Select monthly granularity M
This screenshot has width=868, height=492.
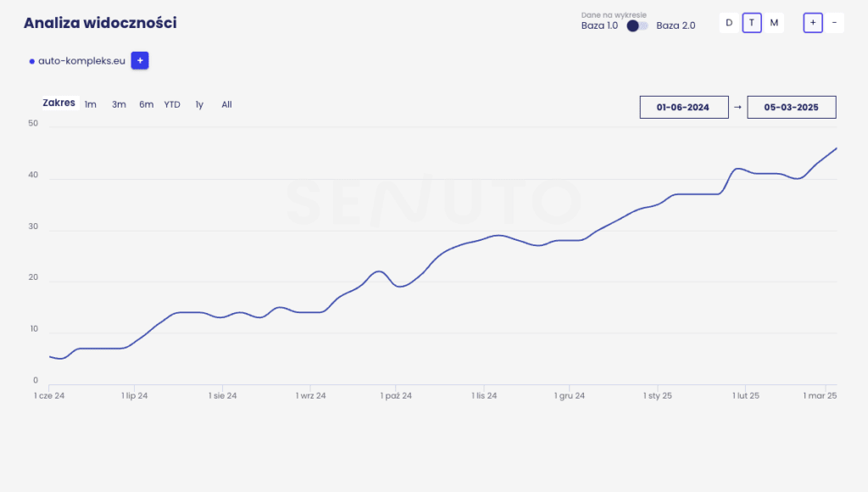click(774, 23)
